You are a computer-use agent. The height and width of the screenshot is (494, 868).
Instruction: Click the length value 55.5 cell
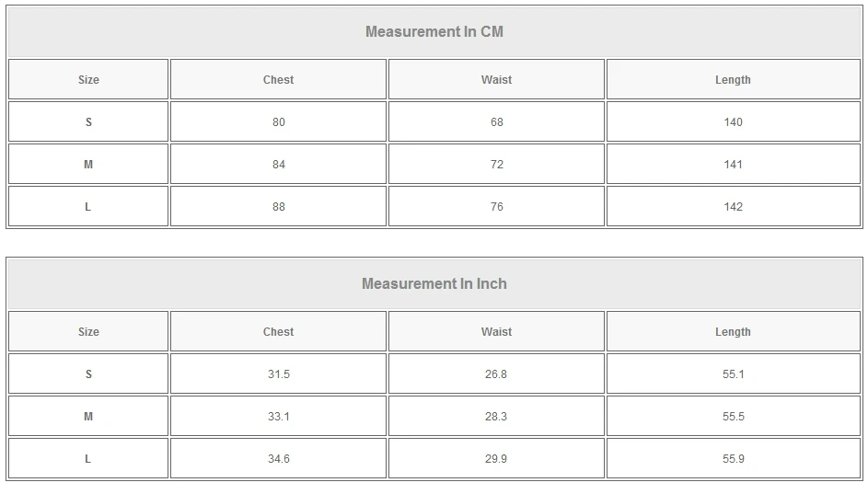coord(733,417)
